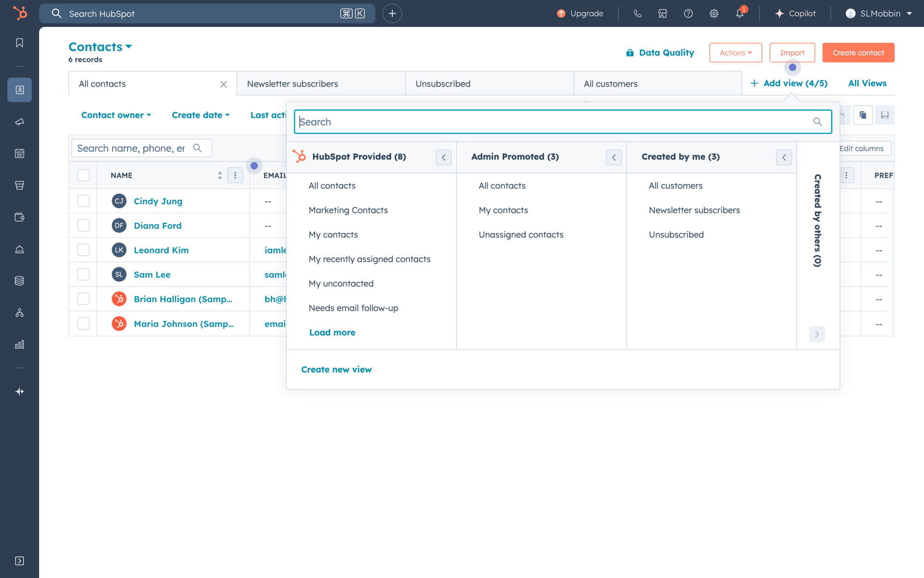This screenshot has height=578, width=924.
Task: Expand the Created by others column
Action: coord(817,334)
